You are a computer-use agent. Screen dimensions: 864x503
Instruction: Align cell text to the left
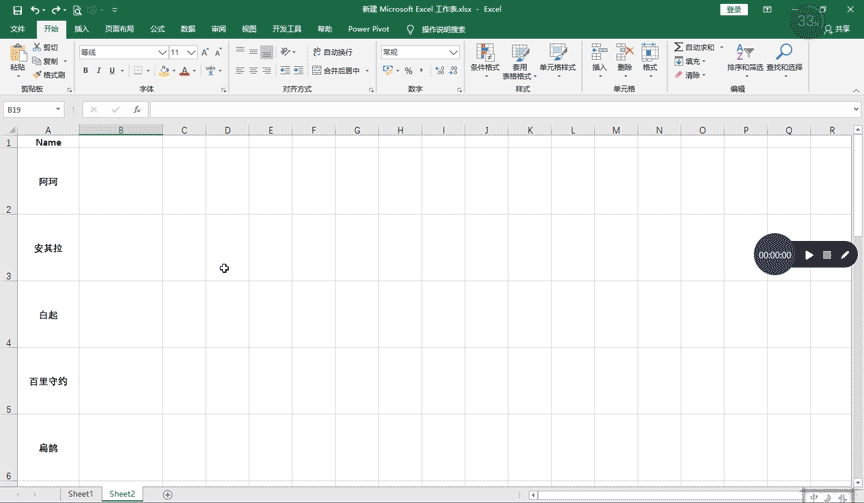(240, 70)
